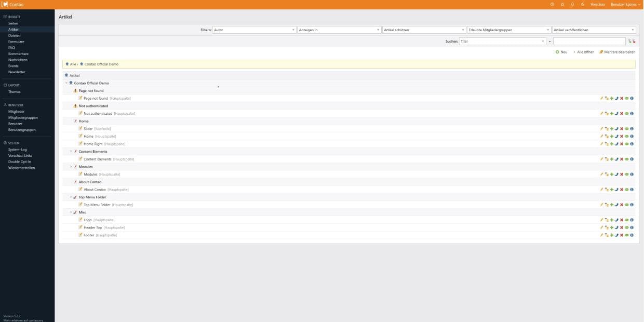Duplicate the Logo article with plus icon
Image resolution: width=644 pixels, height=322 pixels.
[612, 220]
